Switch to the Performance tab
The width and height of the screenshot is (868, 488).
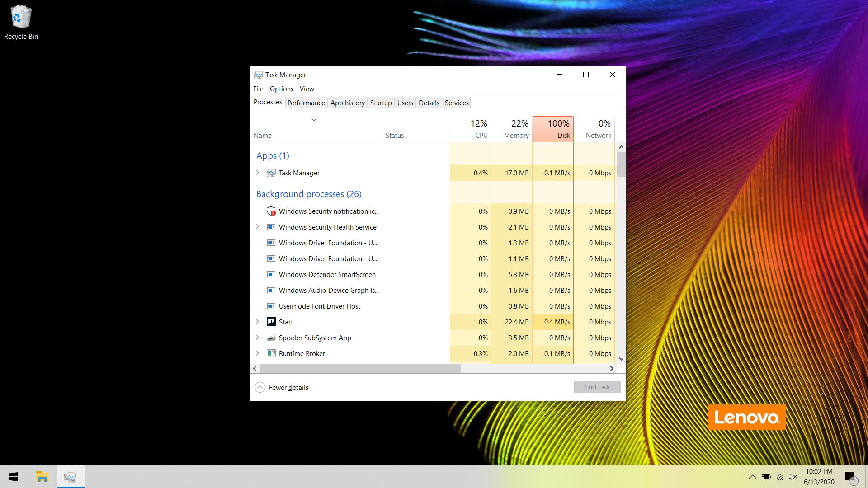tap(306, 103)
